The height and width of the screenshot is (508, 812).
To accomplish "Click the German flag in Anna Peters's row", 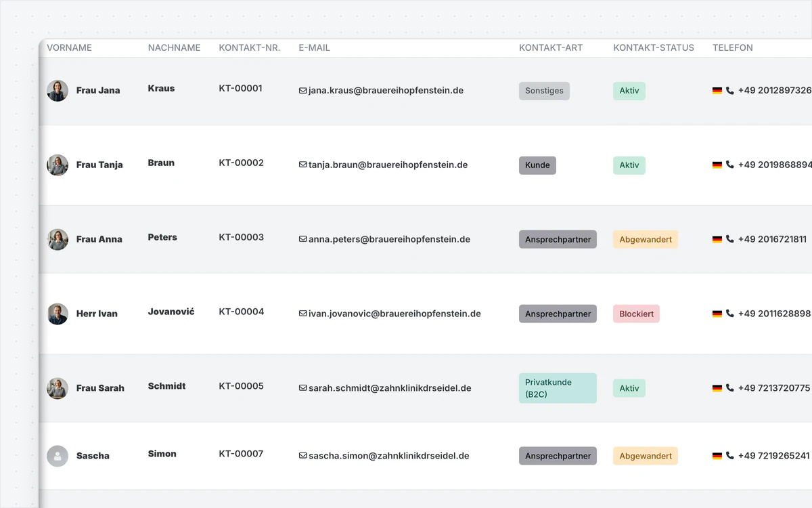I will (717, 240).
